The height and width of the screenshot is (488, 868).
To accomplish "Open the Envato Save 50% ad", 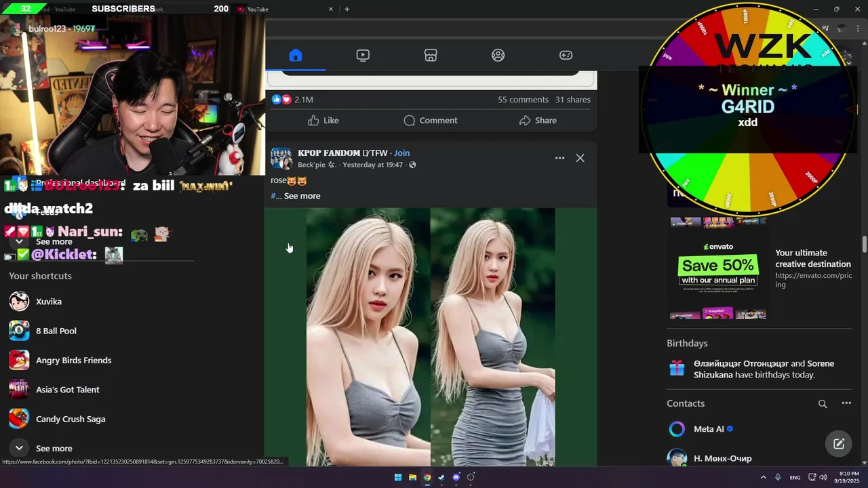I will coord(718,269).
